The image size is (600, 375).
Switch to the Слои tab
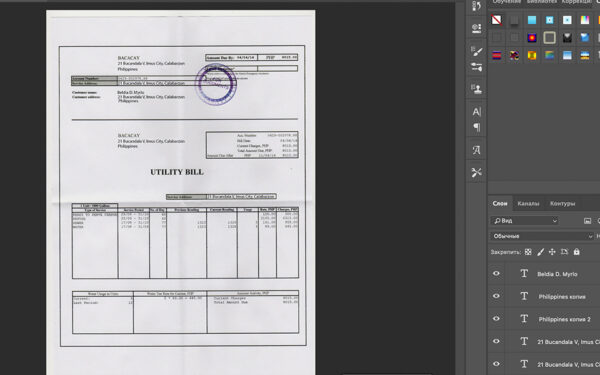[500, 204]
